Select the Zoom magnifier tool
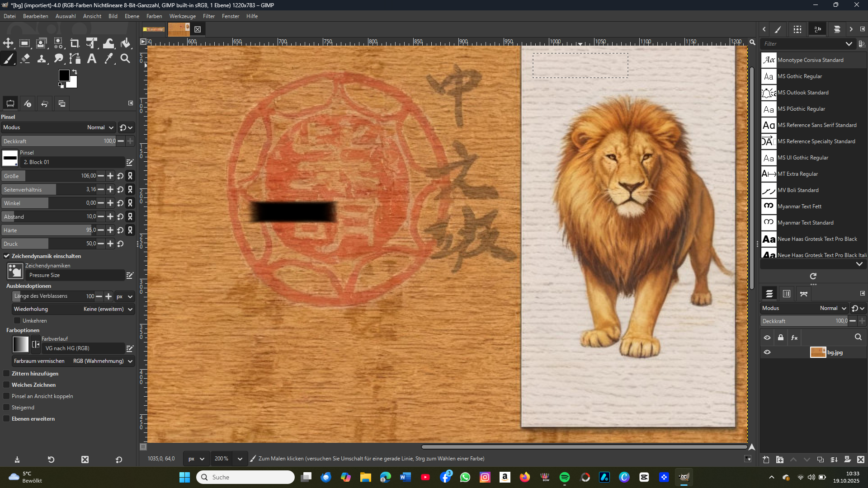 tap(125, 59)
